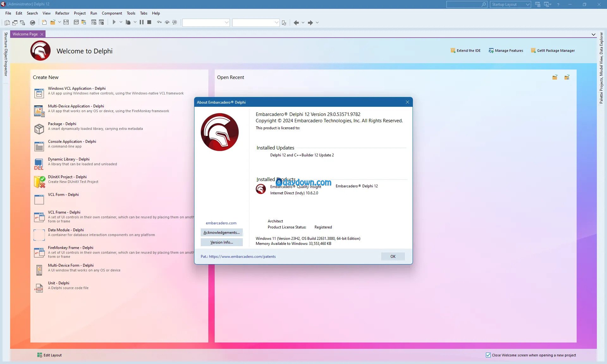This screenshot has width=607, height=364.
Task: Click the Open folder toolbar icon
Action: (x=52, y=22)
